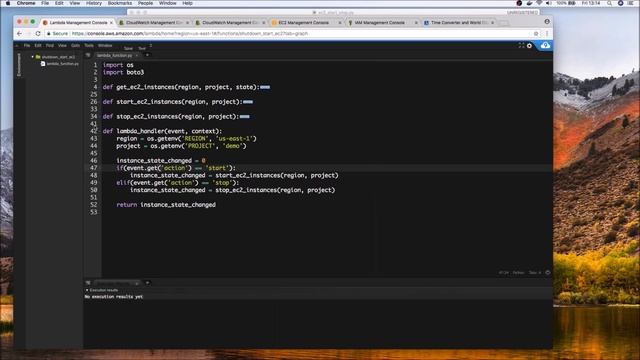Collapse the Execution results section
640x360 pixels.
click(87, 290)
